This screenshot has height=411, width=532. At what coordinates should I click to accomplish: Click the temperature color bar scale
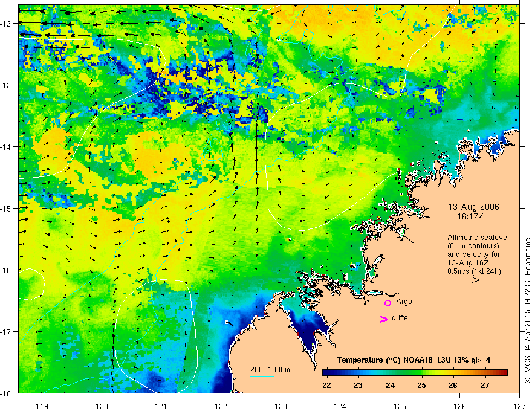point(415,372)
